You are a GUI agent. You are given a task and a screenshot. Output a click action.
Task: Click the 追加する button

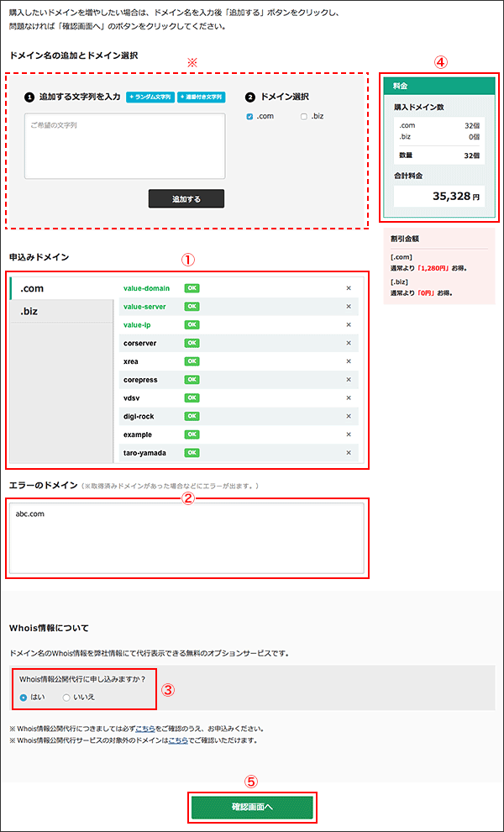point(186,199)
